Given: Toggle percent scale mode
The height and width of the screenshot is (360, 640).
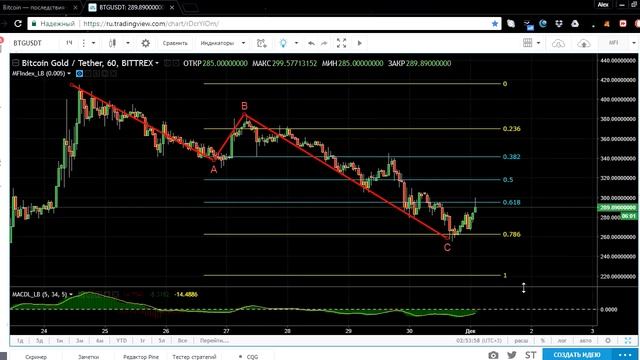Looking at the screenshot, I should (x=543, y=340).
